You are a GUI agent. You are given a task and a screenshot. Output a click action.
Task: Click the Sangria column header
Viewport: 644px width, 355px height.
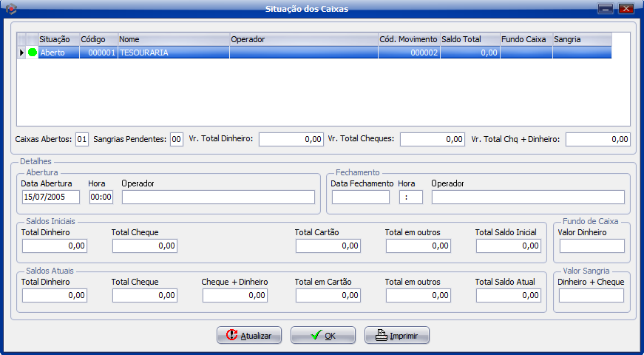[581, 38]
